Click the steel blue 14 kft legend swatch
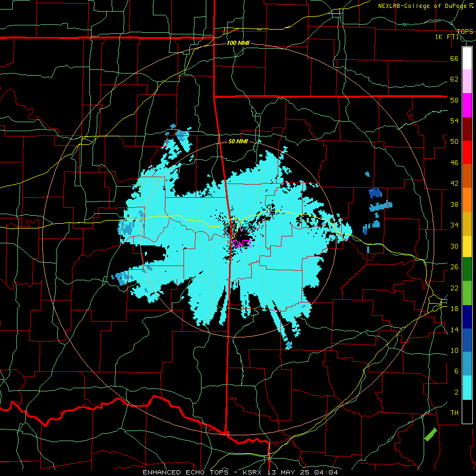 click(467, 363)
